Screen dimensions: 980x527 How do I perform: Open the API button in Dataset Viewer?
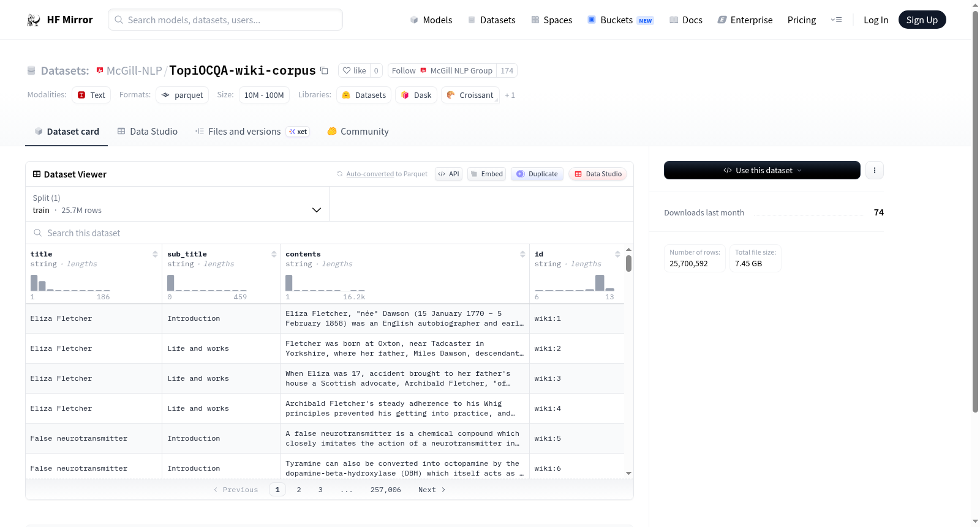[448, 174]
